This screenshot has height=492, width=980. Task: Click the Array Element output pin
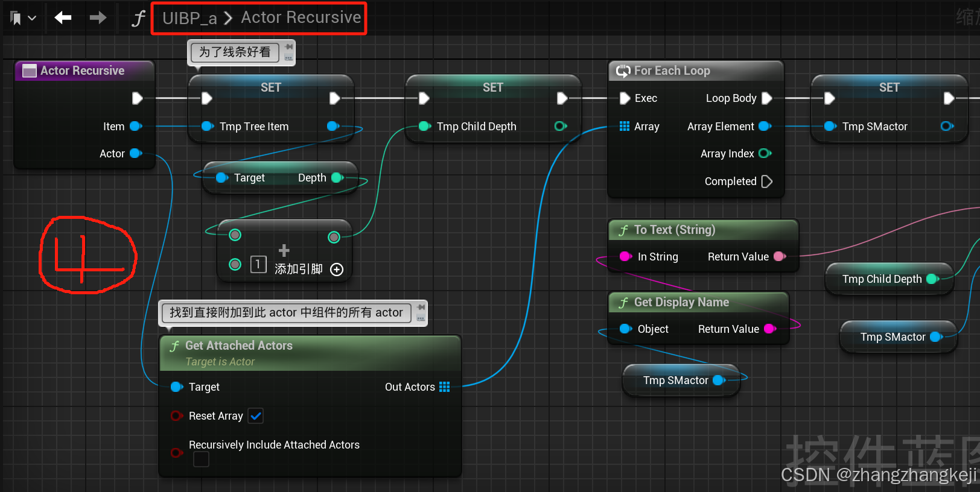click(765, 126)
